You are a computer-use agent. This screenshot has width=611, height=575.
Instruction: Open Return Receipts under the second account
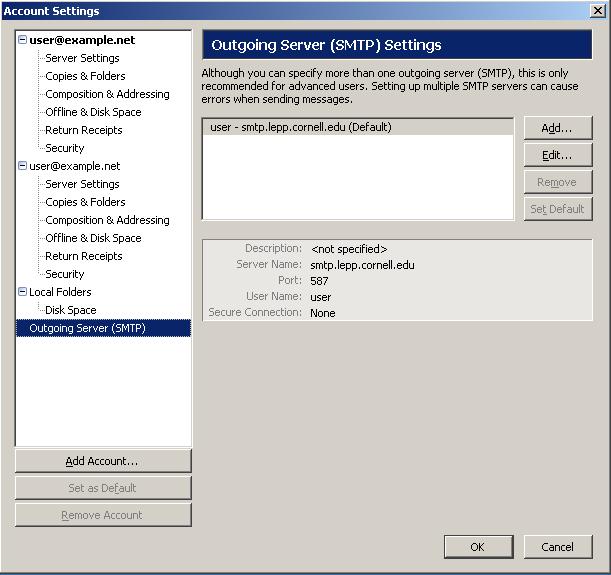(84, 256)
